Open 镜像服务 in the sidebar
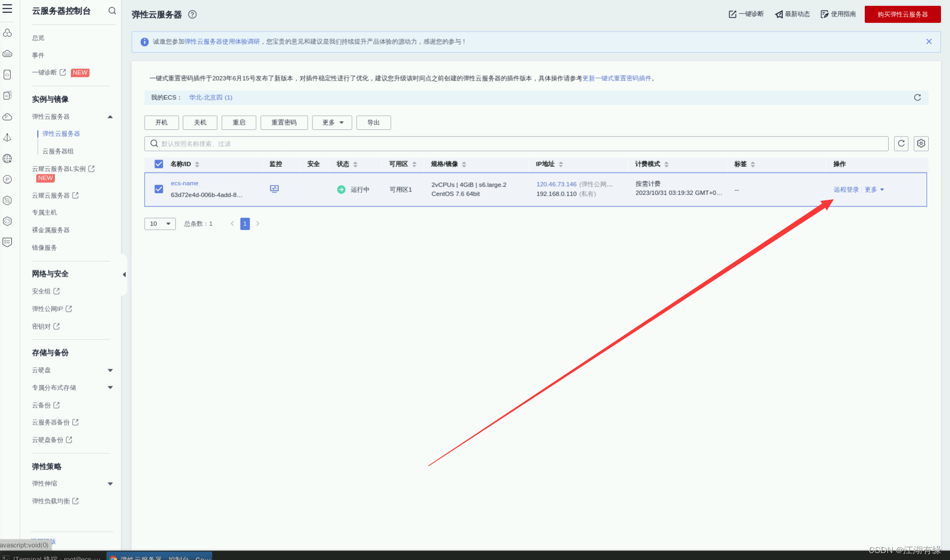The height and width of the screenshot is (560, 950). point(44,248)
